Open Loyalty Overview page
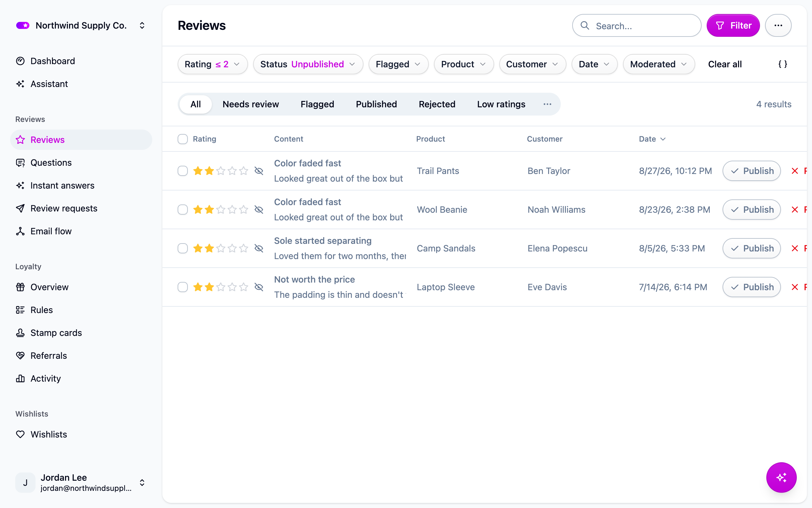Image resolution: width=812 pixels, height=508 pixels. tap(81, 287)
